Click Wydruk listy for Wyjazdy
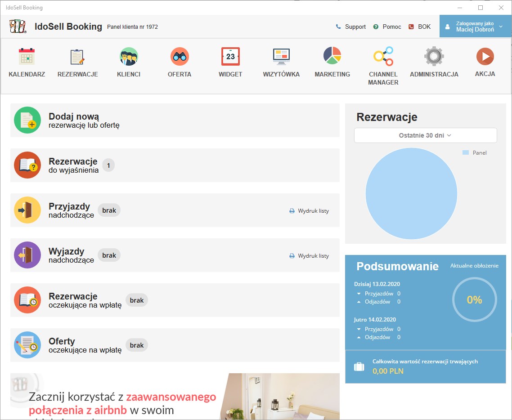Viewport: 512px width, 420px height. click(x=314, y=256)
